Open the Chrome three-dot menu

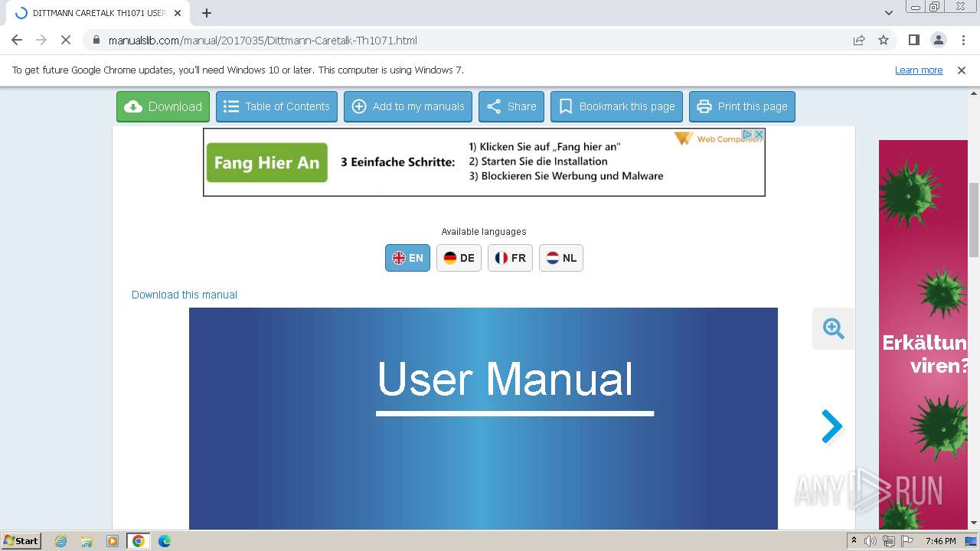click(x=962, y=40)
